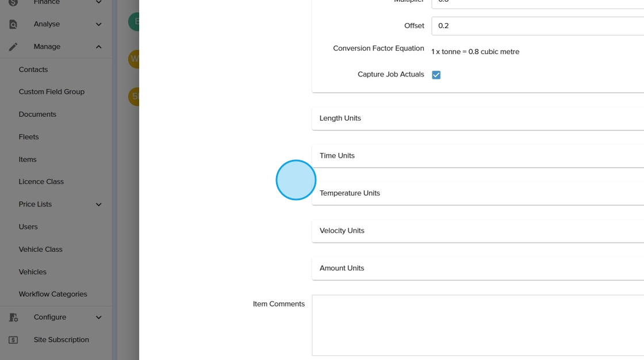Open the Workflow Categories page
The width and height of the screenshot is (644, 360).
[x=53, y=294]
